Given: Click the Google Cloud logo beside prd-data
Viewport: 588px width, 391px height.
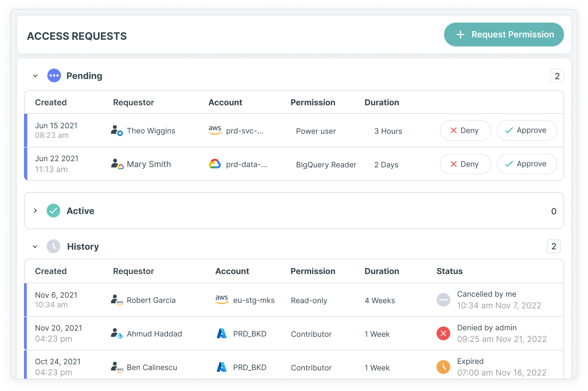Looking at the screenshot, I should (215, 164).
